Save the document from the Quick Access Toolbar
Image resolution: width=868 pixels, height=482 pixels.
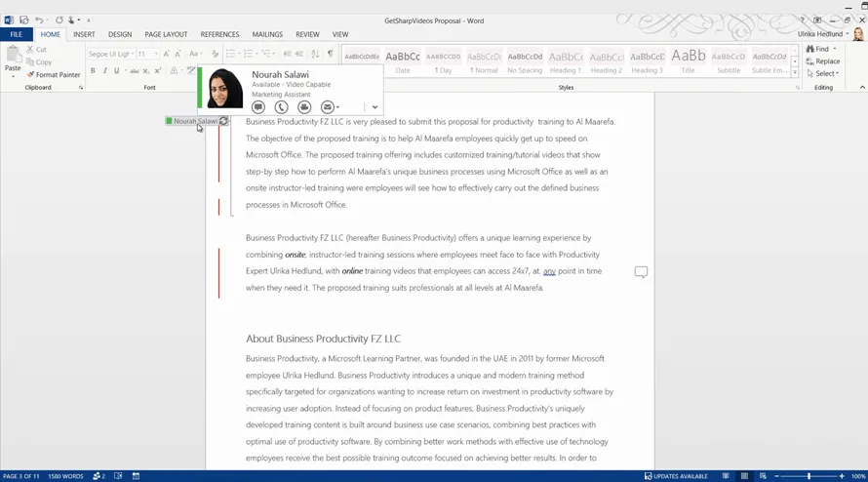pyautogui.click(x=23, y=20)
